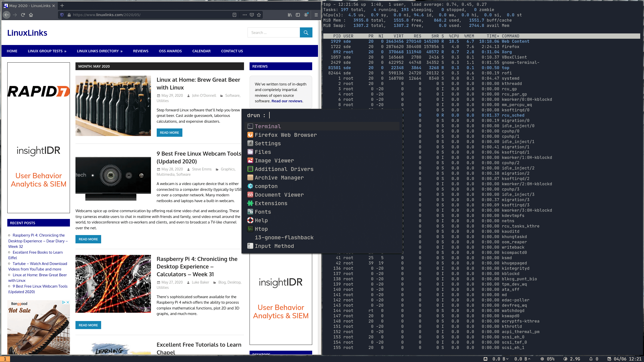
Task: Show Firefox sidebars icon
Action: 298,15
